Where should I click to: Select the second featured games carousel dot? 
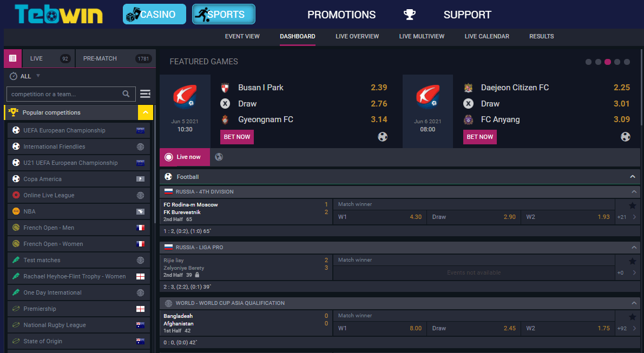point(598,62)
